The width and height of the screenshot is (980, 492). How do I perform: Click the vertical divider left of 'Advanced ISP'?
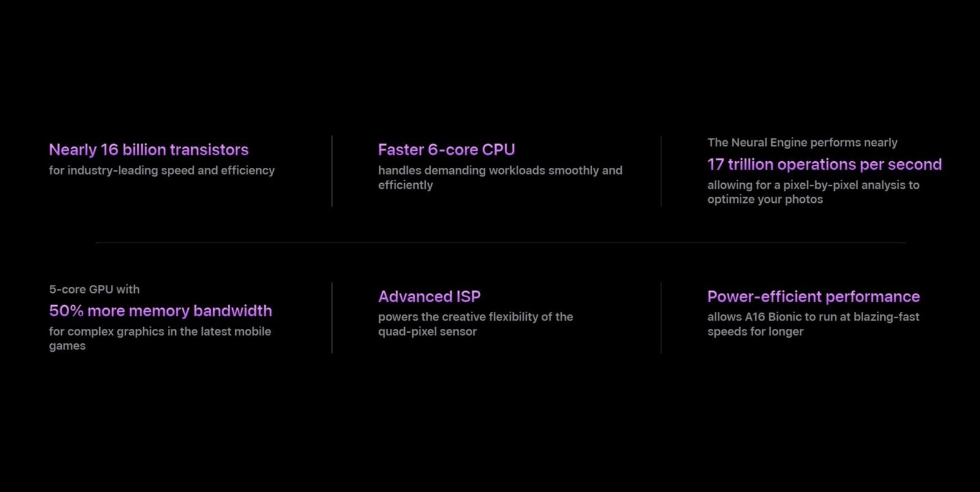click(x=332, y=317)
